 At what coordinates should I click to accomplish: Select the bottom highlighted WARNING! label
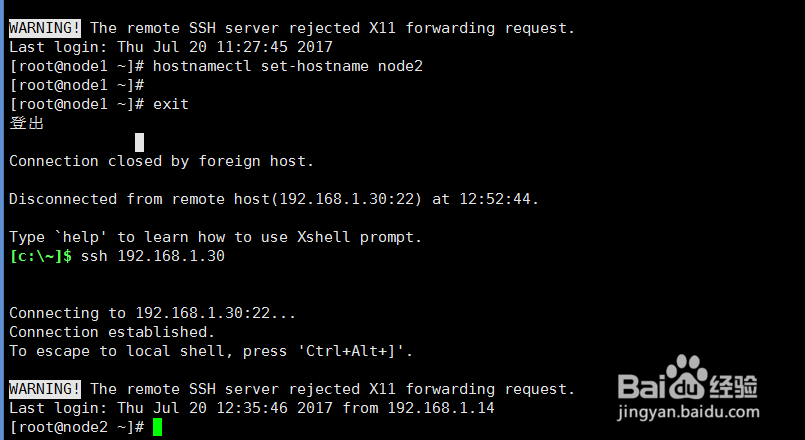coord(45,389)
